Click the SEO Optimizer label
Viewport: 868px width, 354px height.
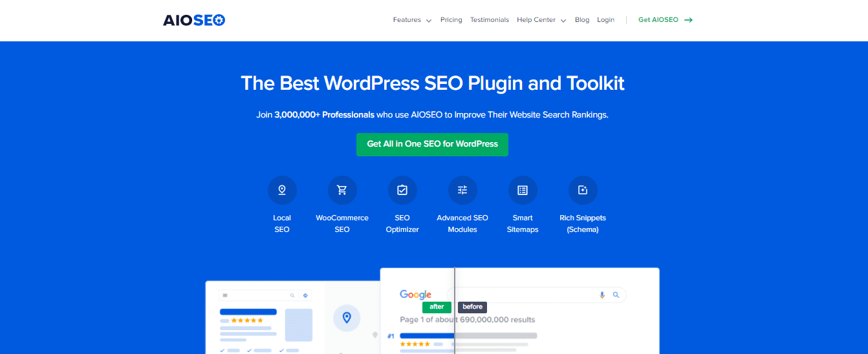[x=402, y=224]
